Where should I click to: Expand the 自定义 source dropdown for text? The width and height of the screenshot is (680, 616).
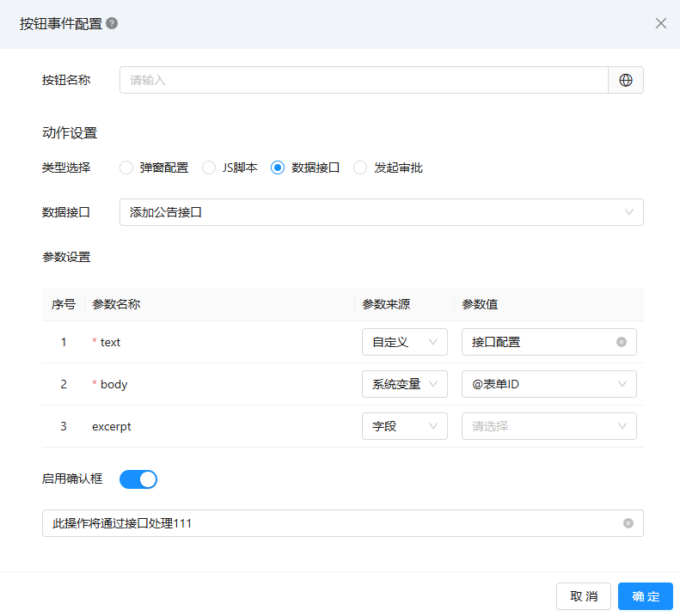pos(404,342)
